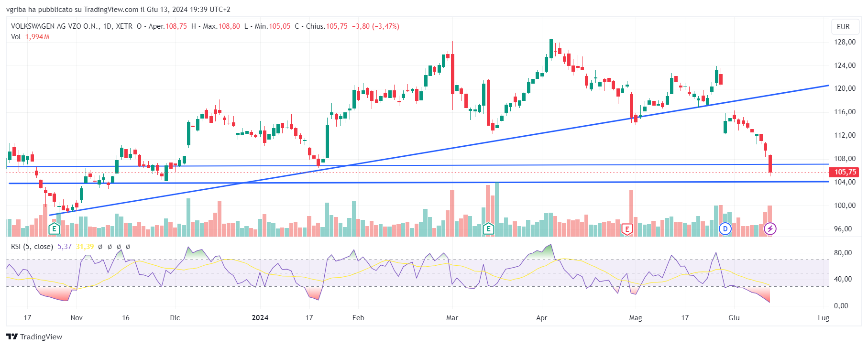Click the green earnings marker near Nov
868x347 pixels.
click(54, 229)
